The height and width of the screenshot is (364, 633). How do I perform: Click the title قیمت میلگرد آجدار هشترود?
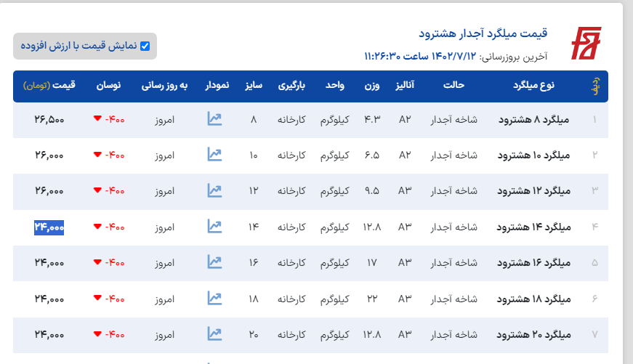(x=483, y=33)
